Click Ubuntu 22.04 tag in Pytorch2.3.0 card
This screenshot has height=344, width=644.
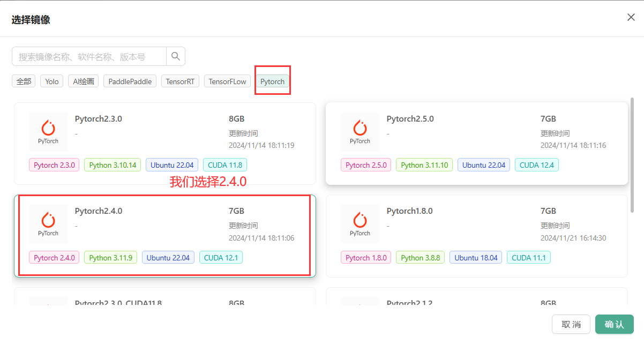click(172, 165)
